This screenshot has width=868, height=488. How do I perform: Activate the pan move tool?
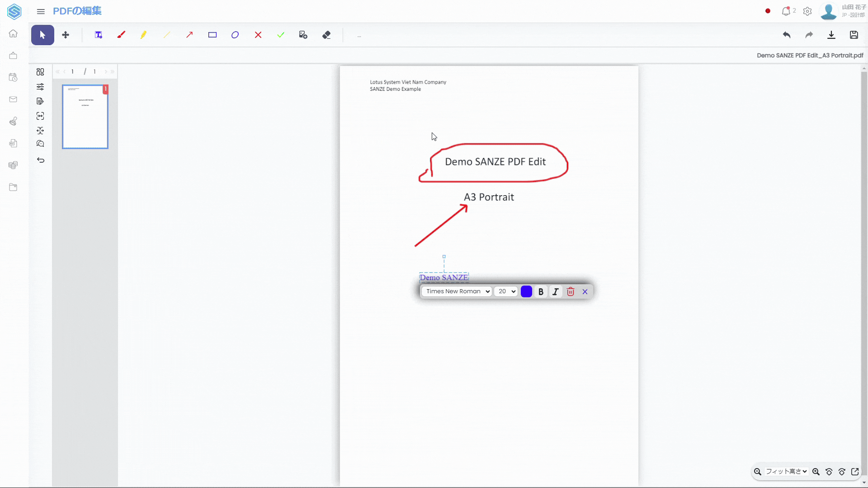[x=66, y=35]
